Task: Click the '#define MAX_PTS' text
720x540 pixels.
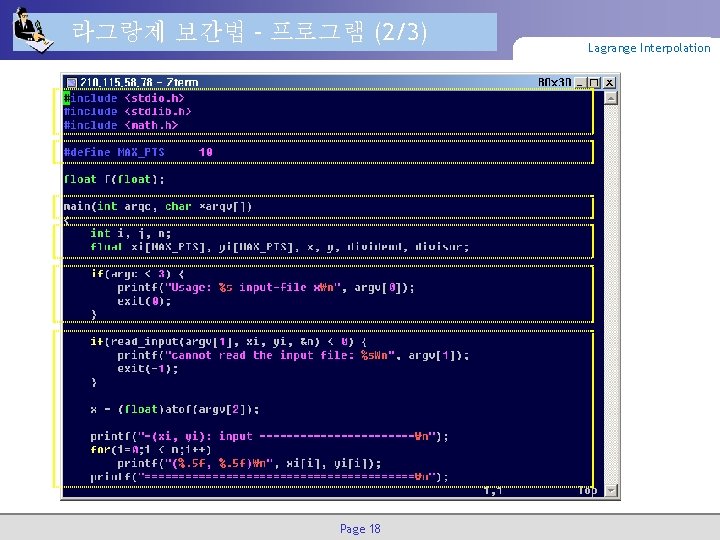Action: point(114,152)
